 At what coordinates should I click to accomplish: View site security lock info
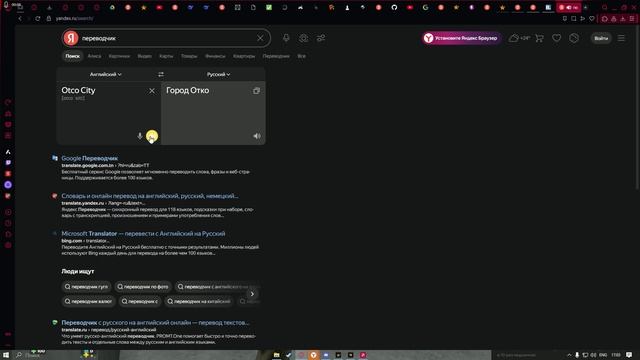(x=49, y=18)
